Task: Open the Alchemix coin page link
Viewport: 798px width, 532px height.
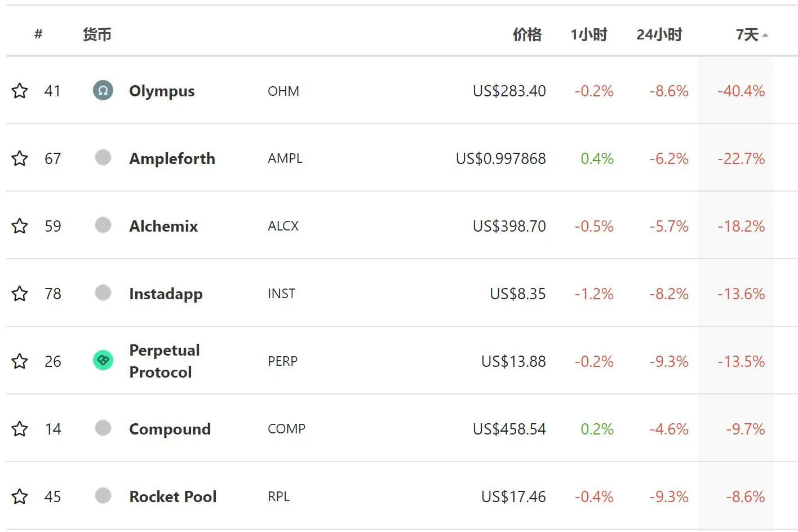Action: [x=163, y=226]
